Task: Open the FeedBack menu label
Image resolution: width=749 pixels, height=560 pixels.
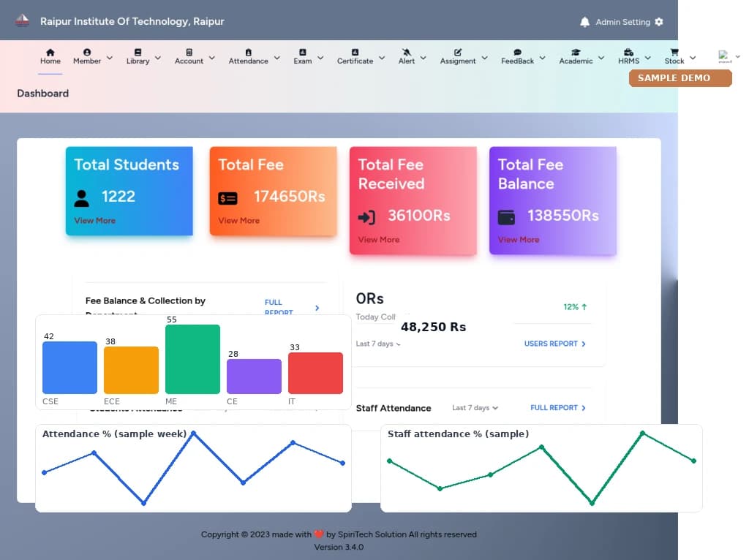Action: [x=517, y=61]
